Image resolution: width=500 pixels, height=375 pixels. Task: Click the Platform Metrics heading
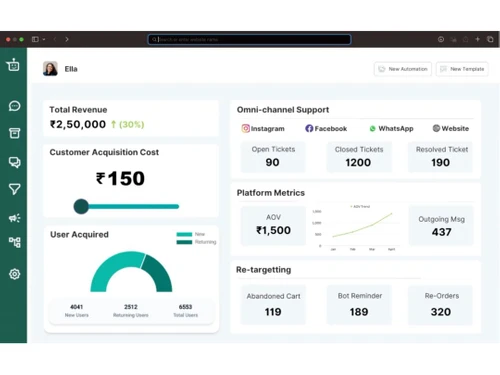point(271,193)
